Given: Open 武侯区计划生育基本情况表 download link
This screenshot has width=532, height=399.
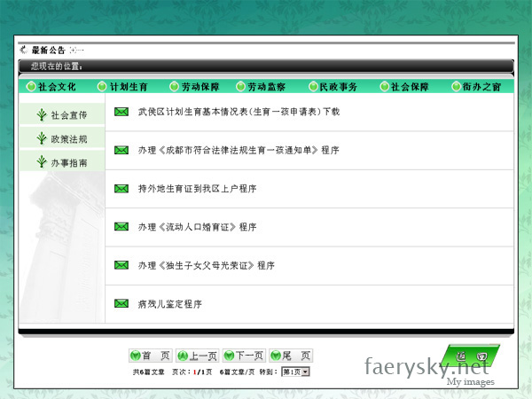Looking at the screenshot, I should [239, 113].
